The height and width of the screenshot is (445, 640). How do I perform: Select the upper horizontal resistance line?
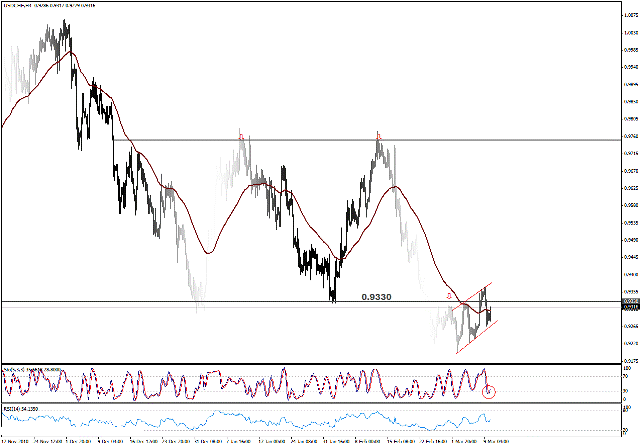(300, 140)
